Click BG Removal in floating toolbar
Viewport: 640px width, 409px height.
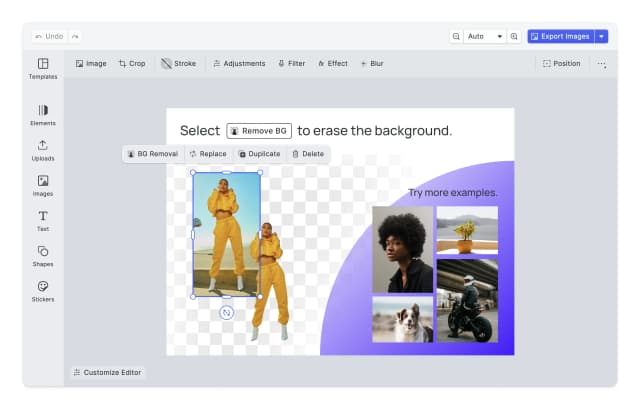pos(152,154)
